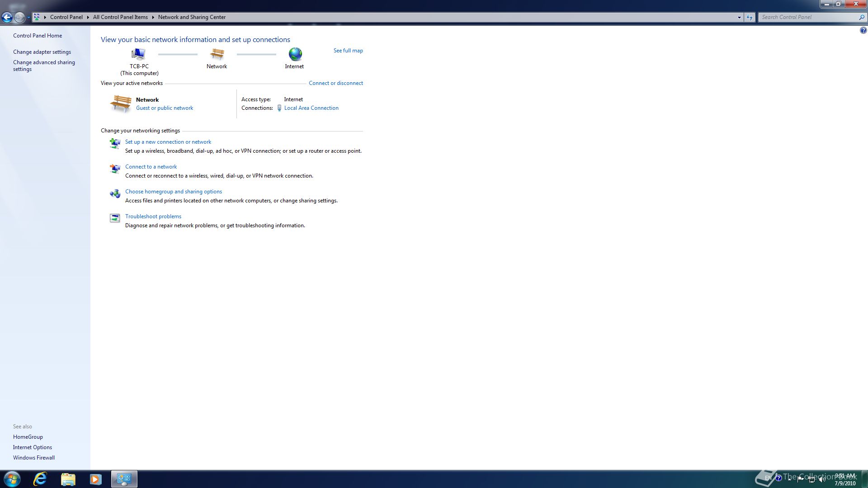The width and height of the screenshot is (868, 488).
Task: Expand chevron after Control Panel breadcrumb
Action: click(x=88, y=17)
